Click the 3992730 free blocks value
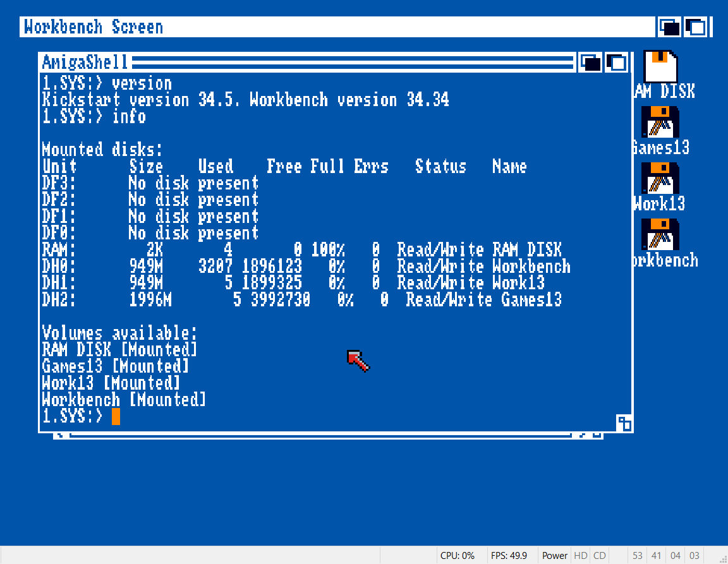The image size is (728, 564). point(281,299)
